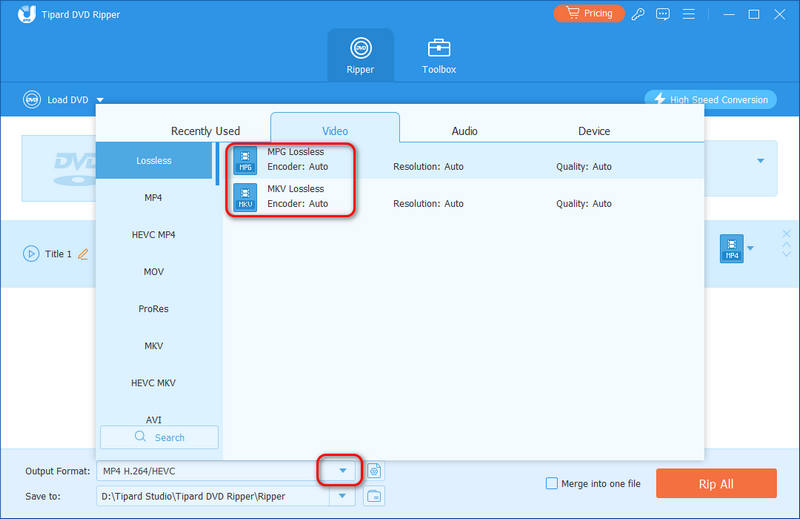The width and height of the screenshot is (800, 519).
Task: Toggle High Speed Conversion
Action: tap(711, 100)
